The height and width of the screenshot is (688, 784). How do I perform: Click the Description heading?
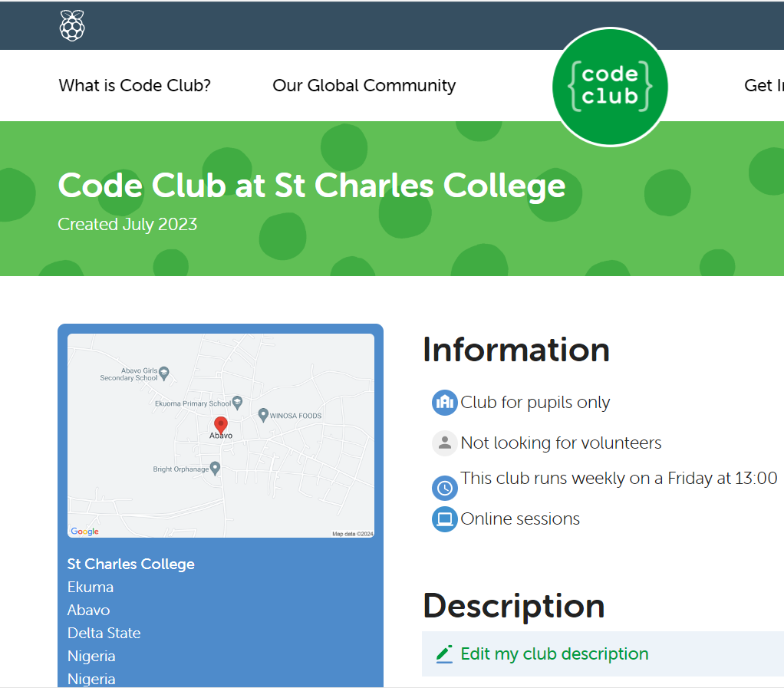pos(513,605)
